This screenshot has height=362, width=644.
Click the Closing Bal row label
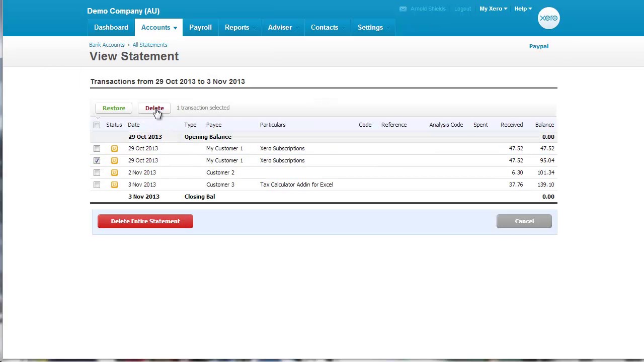click(200, 197)
